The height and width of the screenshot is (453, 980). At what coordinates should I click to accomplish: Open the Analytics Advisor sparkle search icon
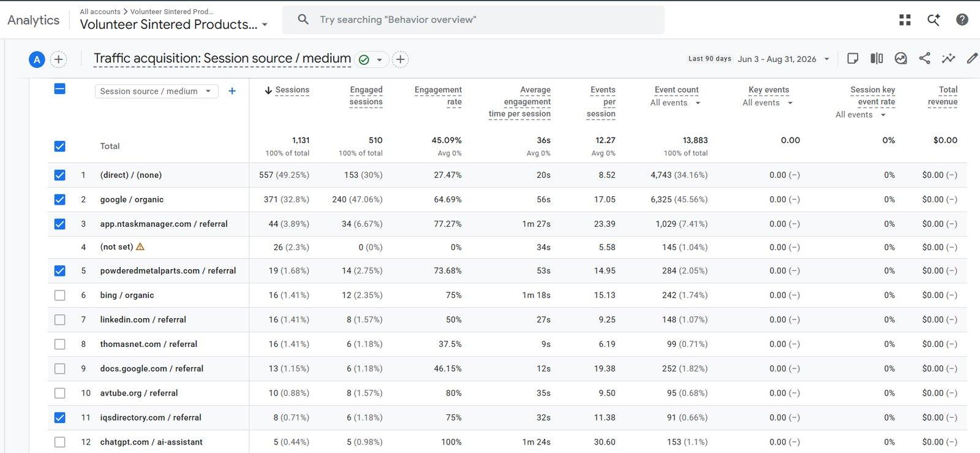pos(933,20)
